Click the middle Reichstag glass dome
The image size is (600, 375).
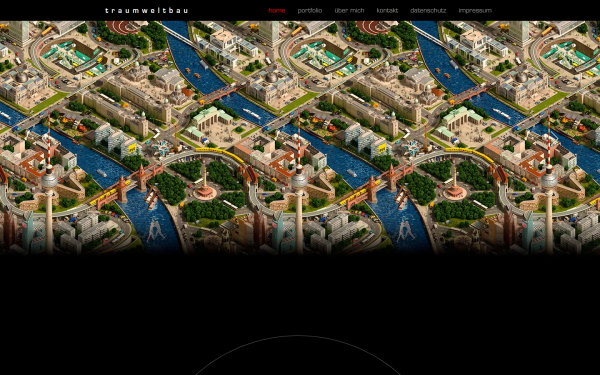pyautogui.click(x=272, y=77)
